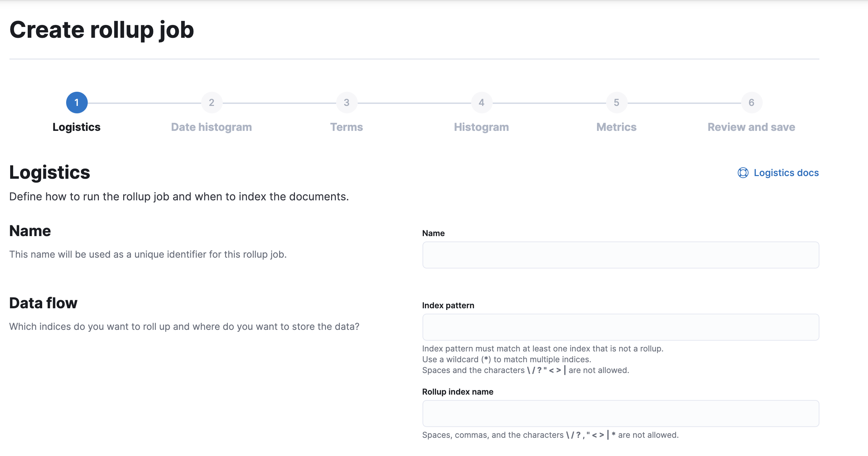Jump to the Terms step label
Image resolution: width=868 pixels, height=456 pixels.
point(347,127)
